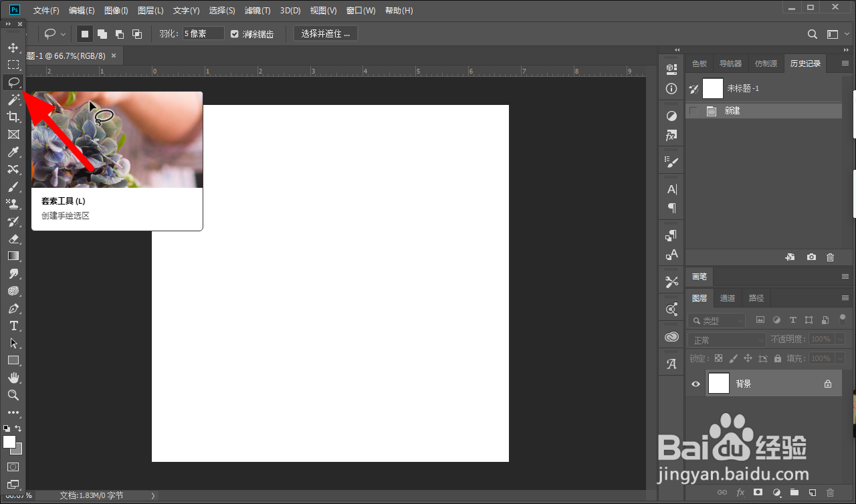
Task: Select the Eraser tool
Action: (13, 239)
